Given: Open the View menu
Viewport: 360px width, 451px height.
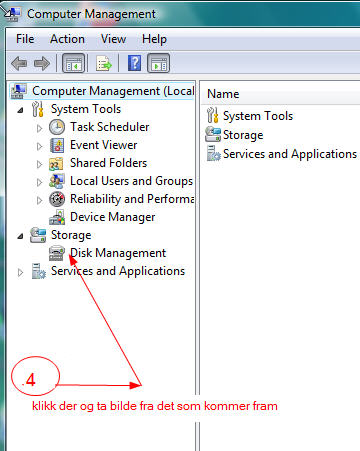Looking at the screenshot, I should click(x=113, y=39).
